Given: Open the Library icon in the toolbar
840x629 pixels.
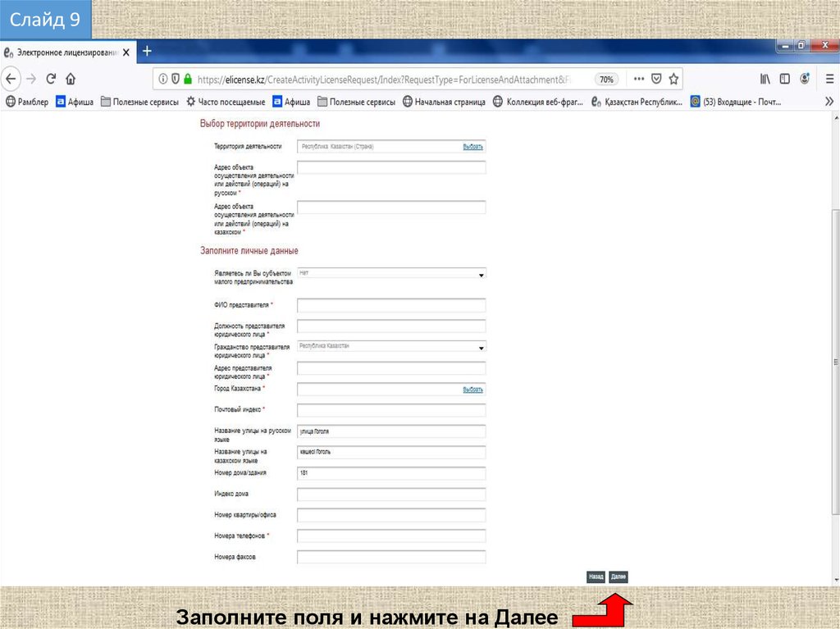Looking at the screenshot, I should point(765,80).
